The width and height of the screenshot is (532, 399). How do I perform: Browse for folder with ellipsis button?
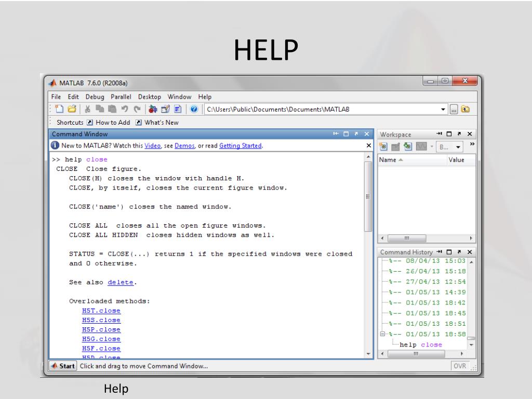(454, 109)
